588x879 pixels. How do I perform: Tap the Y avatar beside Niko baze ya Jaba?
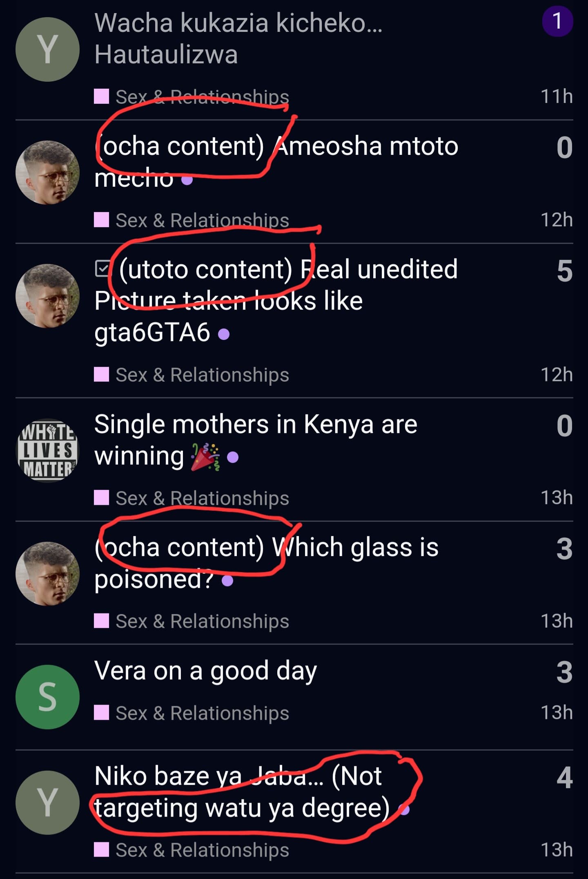tap(47, 803)
